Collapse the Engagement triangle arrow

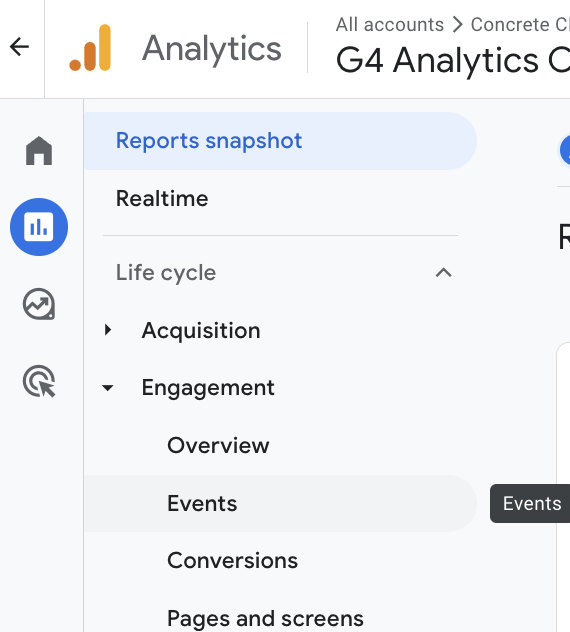(108, 388)
